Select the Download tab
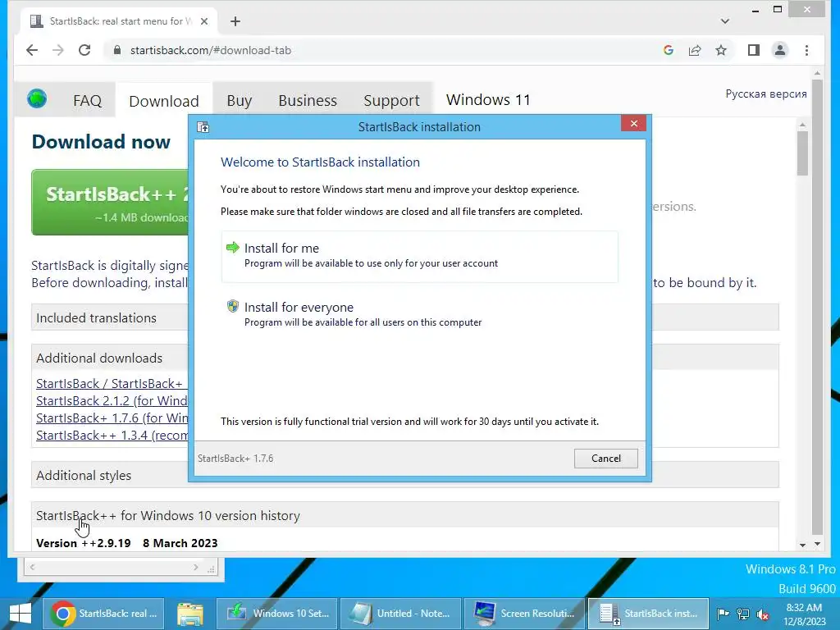 pos(164,100)
